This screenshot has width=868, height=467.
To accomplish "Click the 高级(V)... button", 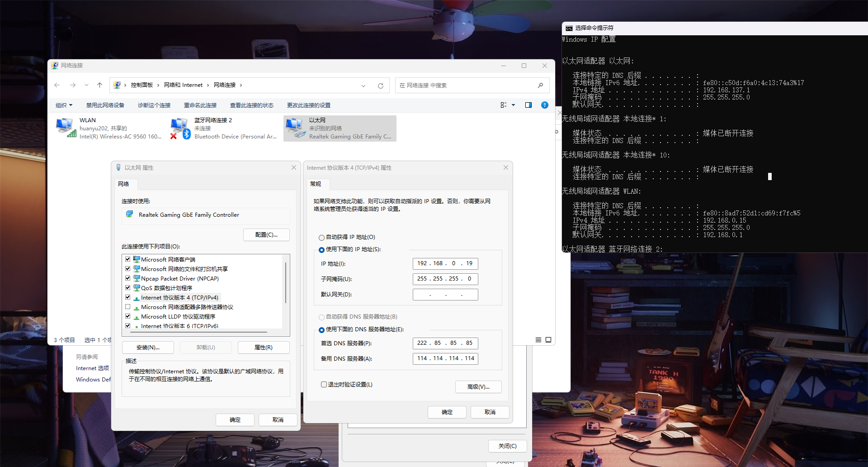I will tap(478, 387).
